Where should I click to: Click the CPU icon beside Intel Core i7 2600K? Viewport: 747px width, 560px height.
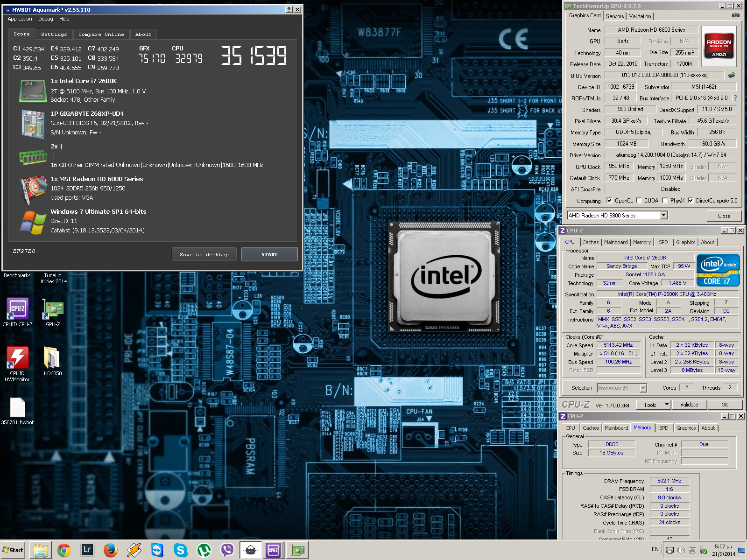(x=33, y=91)
